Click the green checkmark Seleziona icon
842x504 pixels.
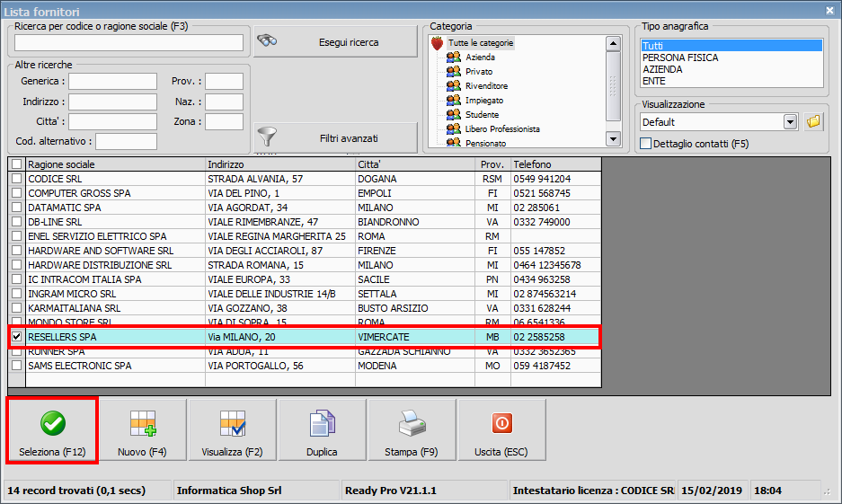[53, 423]
